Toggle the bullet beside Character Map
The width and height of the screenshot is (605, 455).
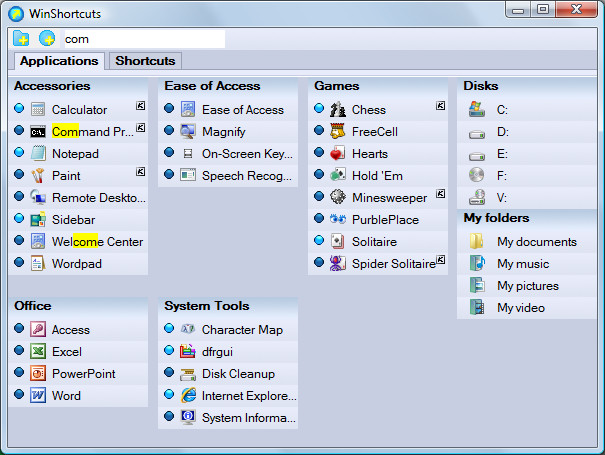(169, 328)
